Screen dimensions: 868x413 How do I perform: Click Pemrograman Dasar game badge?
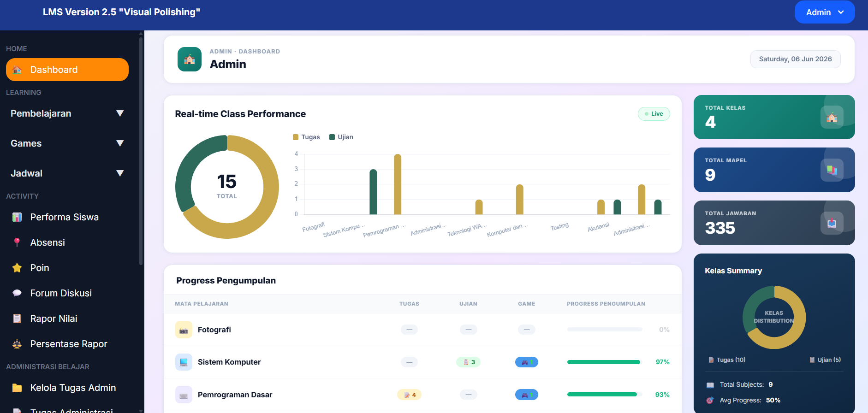point(527,395)
